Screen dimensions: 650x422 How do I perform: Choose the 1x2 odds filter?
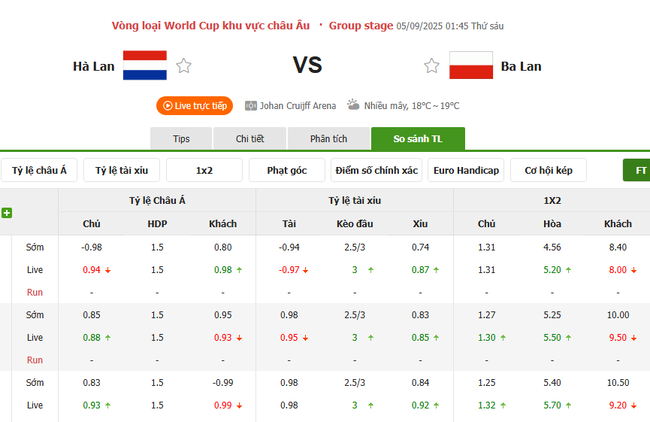pyautogui.click(x=204, y=171)
